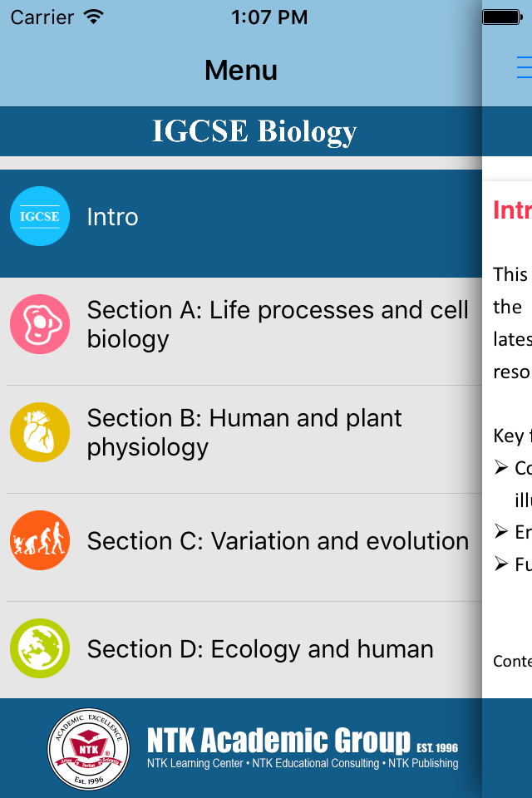Open the Intro menu item
532x798 pixels.
pos(241,224)
